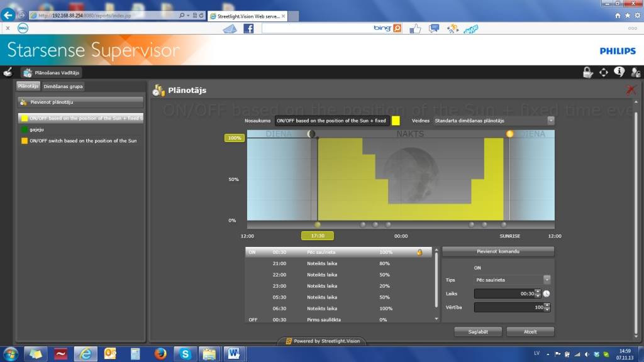Select the 'ON/OFF based on the position of the Sun + fixed' schedule
The width and height of the screenshot is (644, 362).
click(80, 118)
